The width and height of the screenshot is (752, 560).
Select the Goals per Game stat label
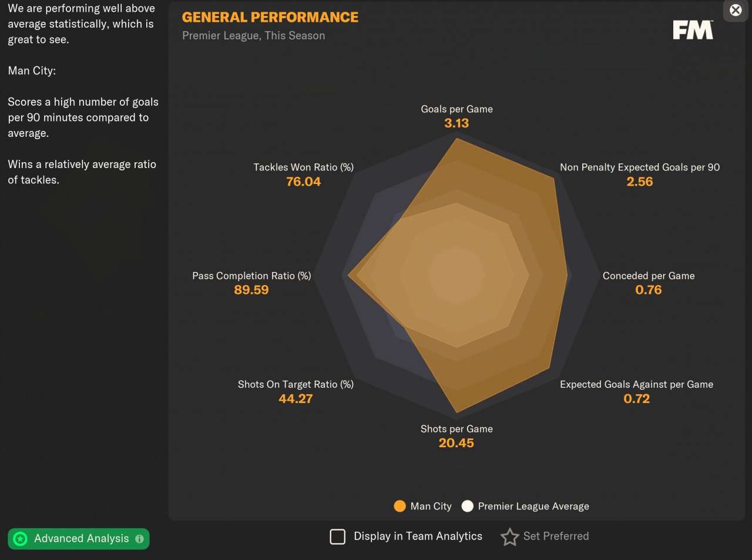tap(456, 109)
